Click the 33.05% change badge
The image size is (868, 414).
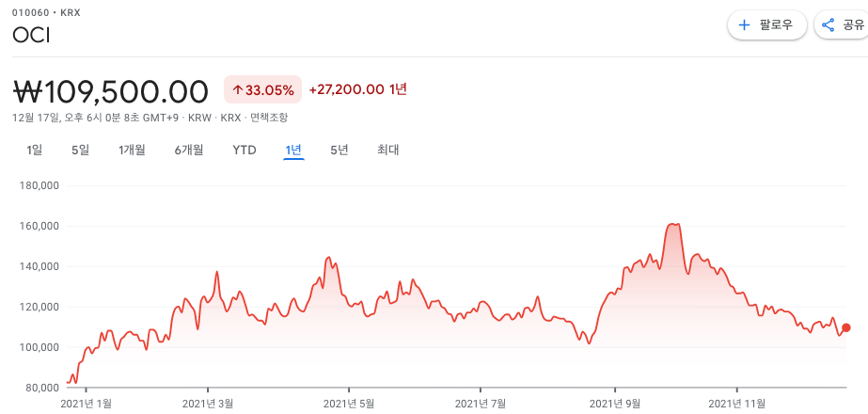[263, 89]
